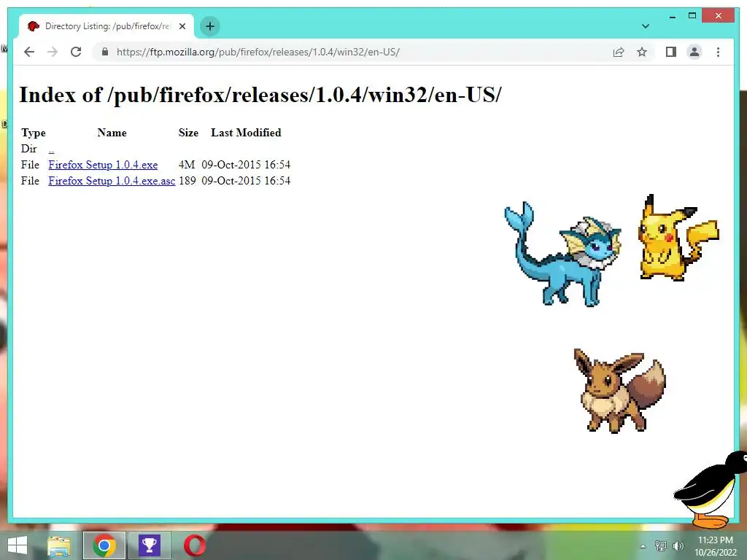Screen dimensions: 747x560
Task: Open the taskbar clock and date
Action: click(x=716, y=545)
